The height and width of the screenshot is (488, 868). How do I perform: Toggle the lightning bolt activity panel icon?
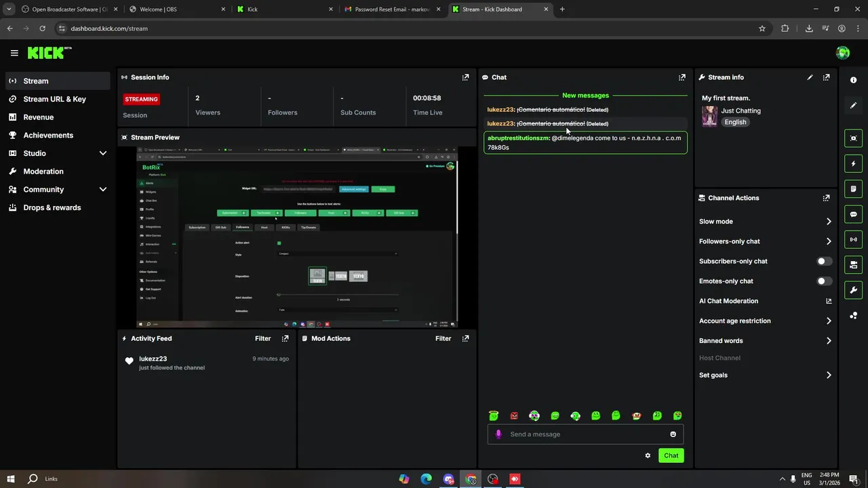pyautogui.click(x=853, y=163)
